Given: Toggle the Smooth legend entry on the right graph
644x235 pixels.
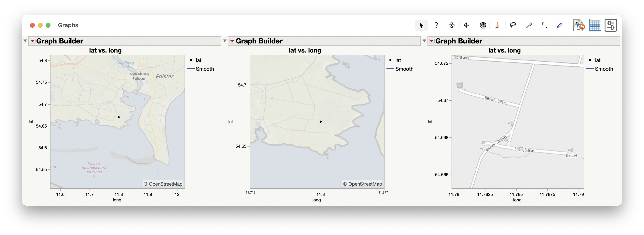Looking at the screenshot, I should point(604,69).
